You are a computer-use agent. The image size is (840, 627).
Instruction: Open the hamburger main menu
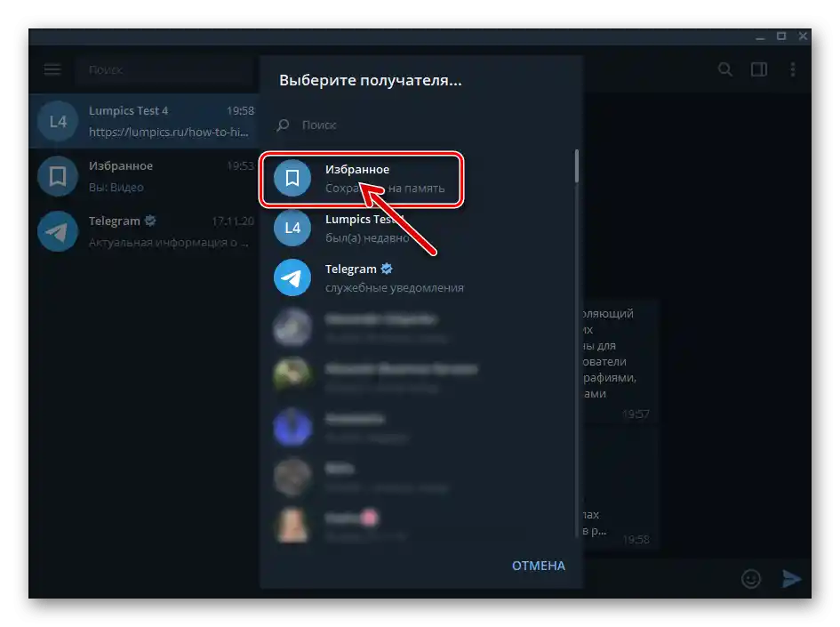pos(52,68)
